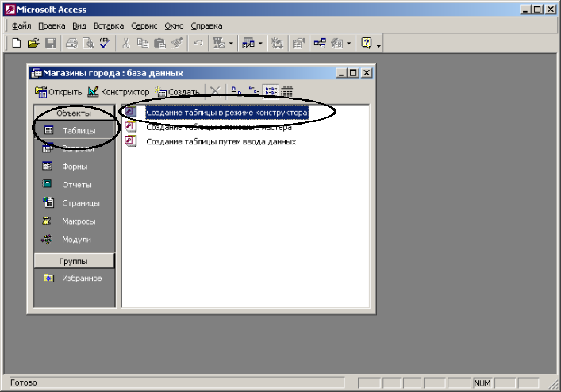
Task: Click the New database icon
Action: (x=17, y=44)
